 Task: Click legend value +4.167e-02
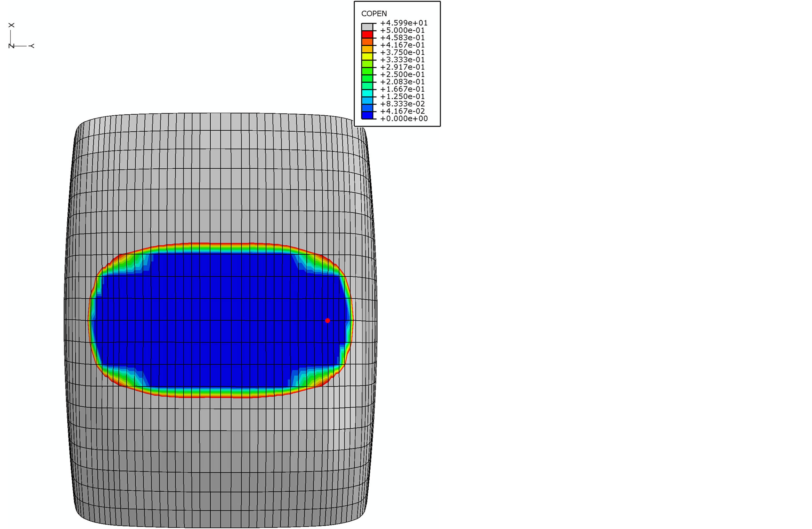coord(402,111)
